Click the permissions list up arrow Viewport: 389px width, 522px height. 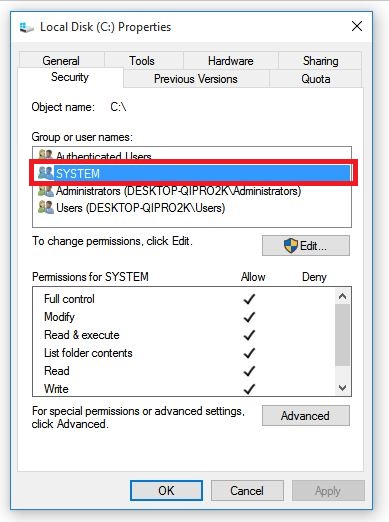342,296
